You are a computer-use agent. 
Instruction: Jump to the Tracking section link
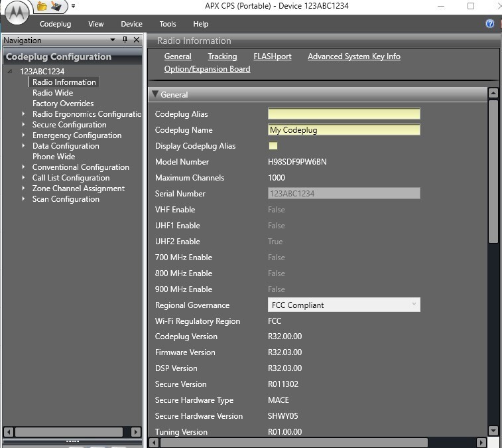[x=223, y=56]
